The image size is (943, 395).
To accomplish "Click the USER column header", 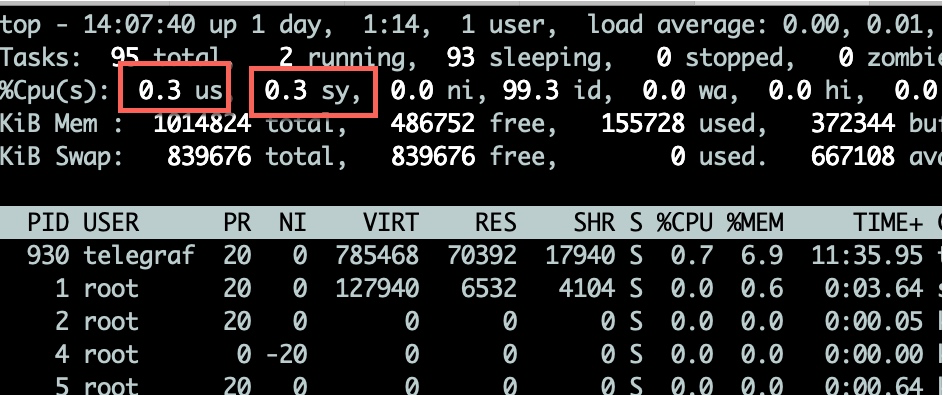I will 112,222.
